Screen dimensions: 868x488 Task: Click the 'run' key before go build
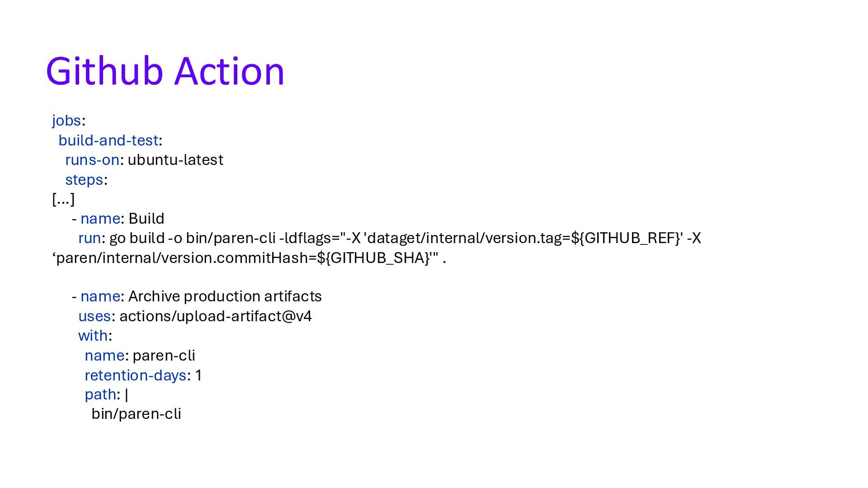[x=90, y=238]
